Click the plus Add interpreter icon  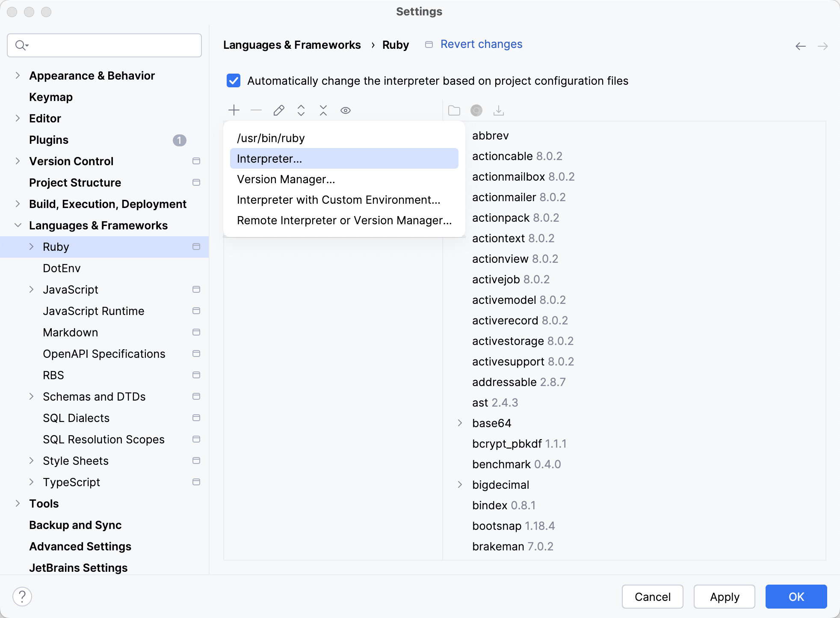coord(234,110)
